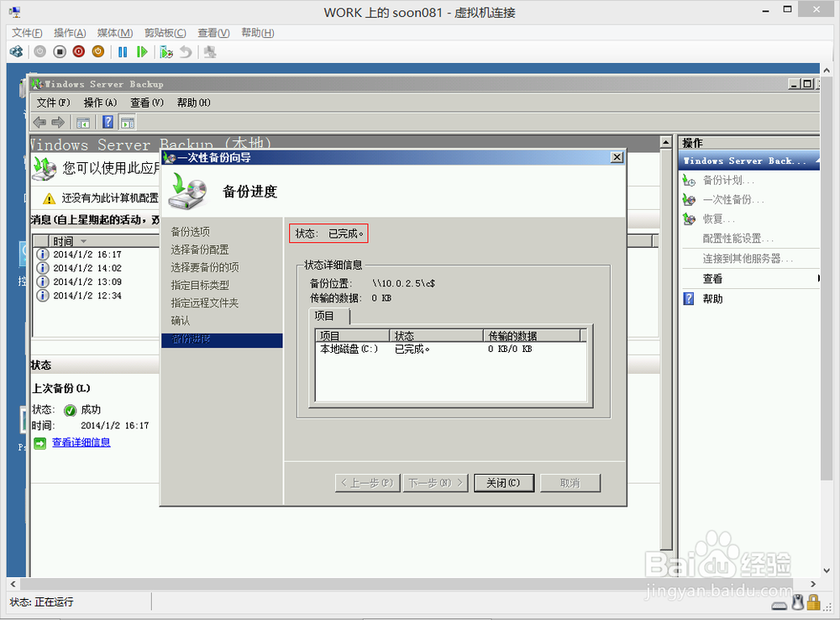Open the 媒体(M) menu
The height and width of the screenshot is (620, 840).
point(114,34)
